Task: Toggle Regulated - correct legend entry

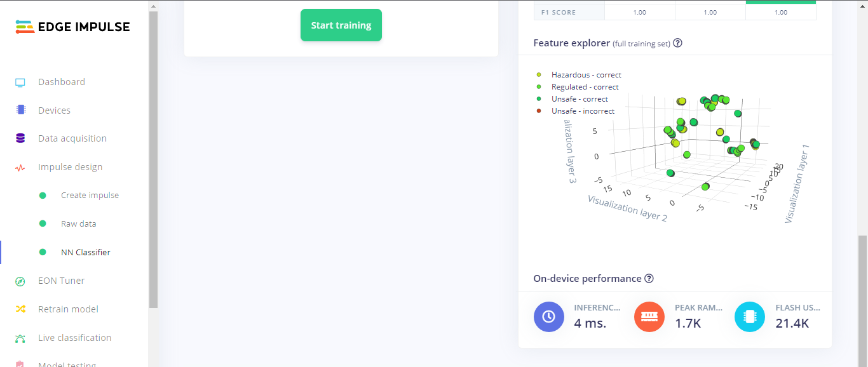Action: (585, 87)
